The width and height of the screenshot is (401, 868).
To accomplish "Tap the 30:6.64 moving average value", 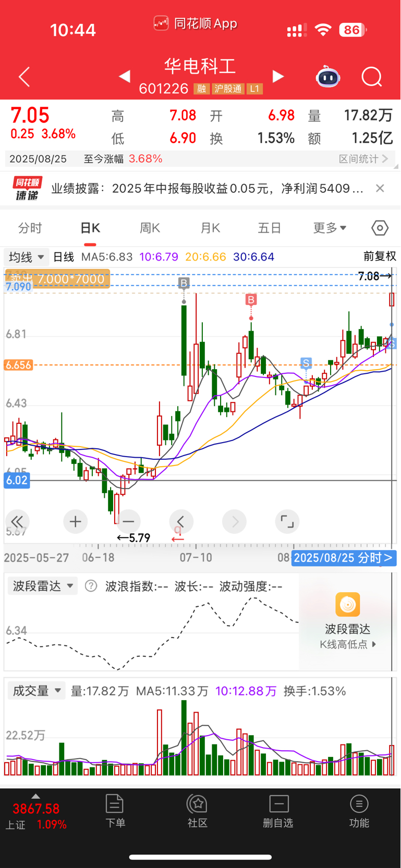I will (253, 257).
